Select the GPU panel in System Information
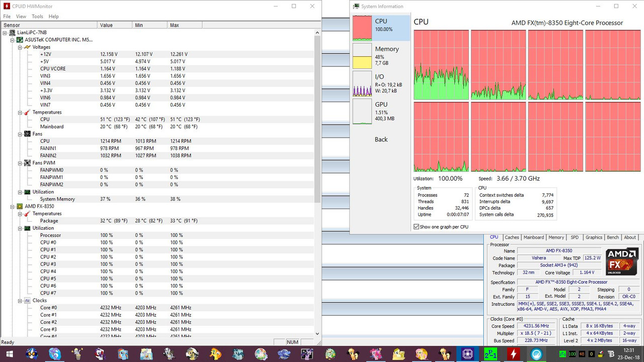Image resolution: width=644 pixels, height=362 pixels. (381, 111)
